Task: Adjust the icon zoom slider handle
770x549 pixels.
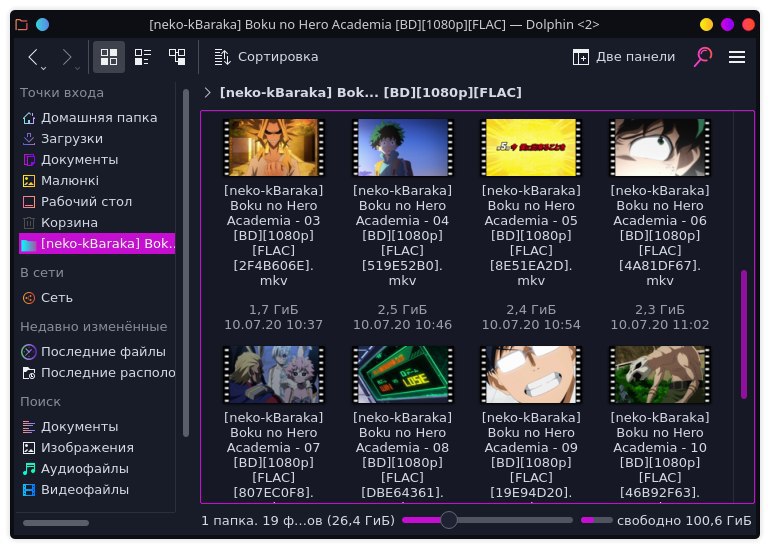Action: [448, 520]
